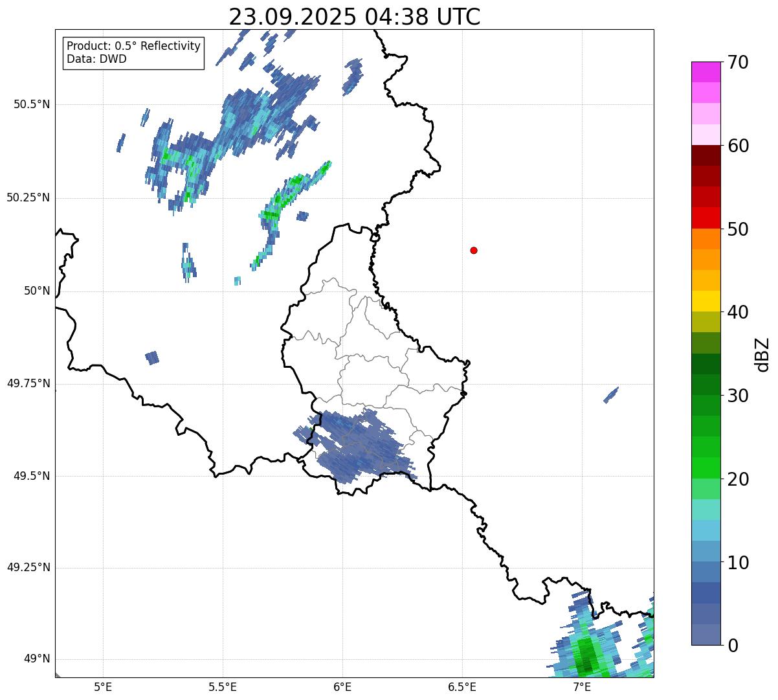
Task: Click the yellow colorbar swatch above 40
Action: click(x=706, y=301)
